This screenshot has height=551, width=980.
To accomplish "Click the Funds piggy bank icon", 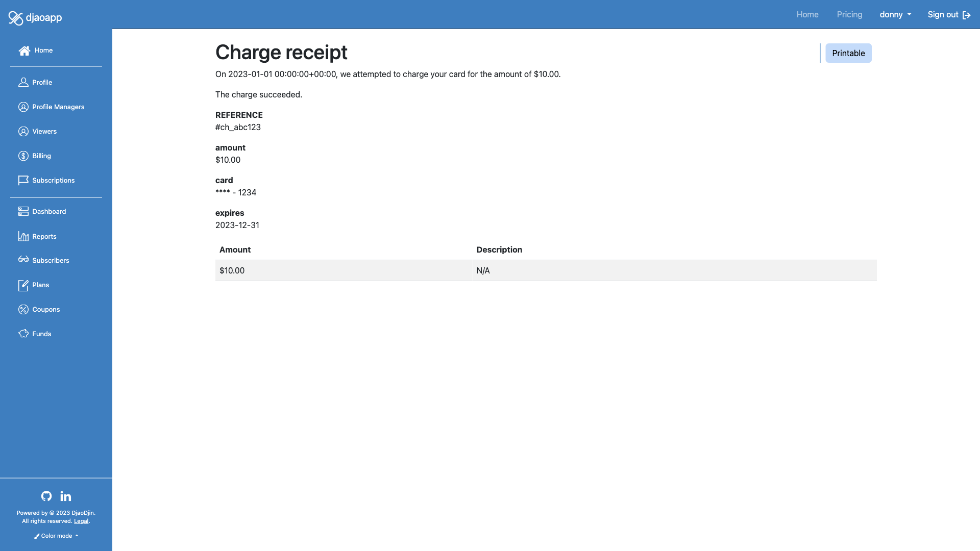I will (23, 334).
